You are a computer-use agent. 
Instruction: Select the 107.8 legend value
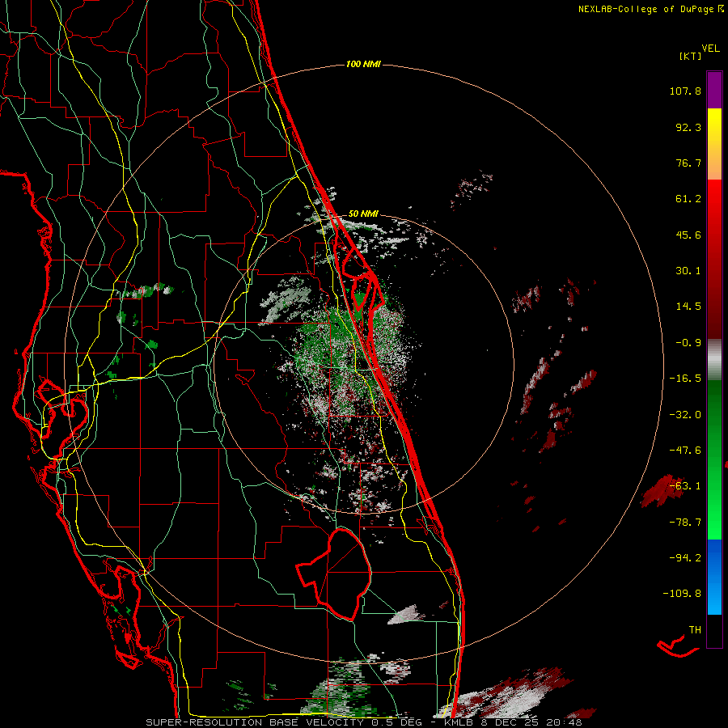(685, 91)
